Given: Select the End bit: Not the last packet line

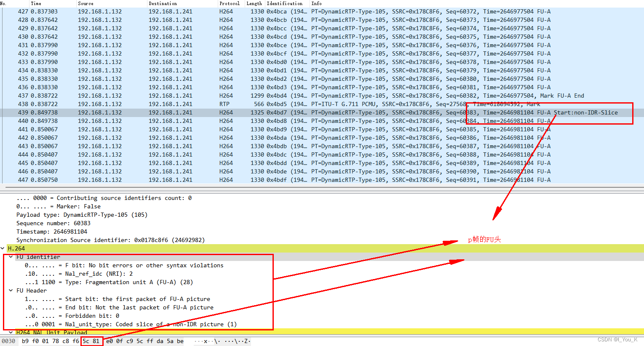Looking at the screenshot, I should point(119,307).
